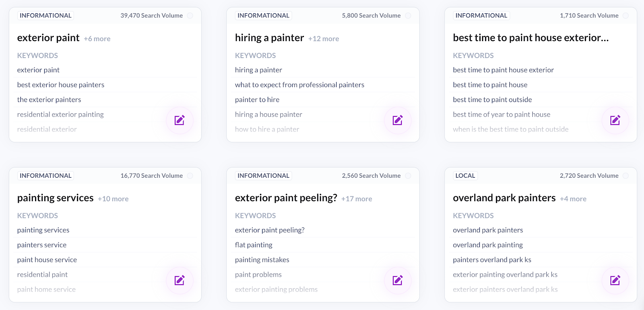Select the hiring a painter cluster circle

click(408, 16)
